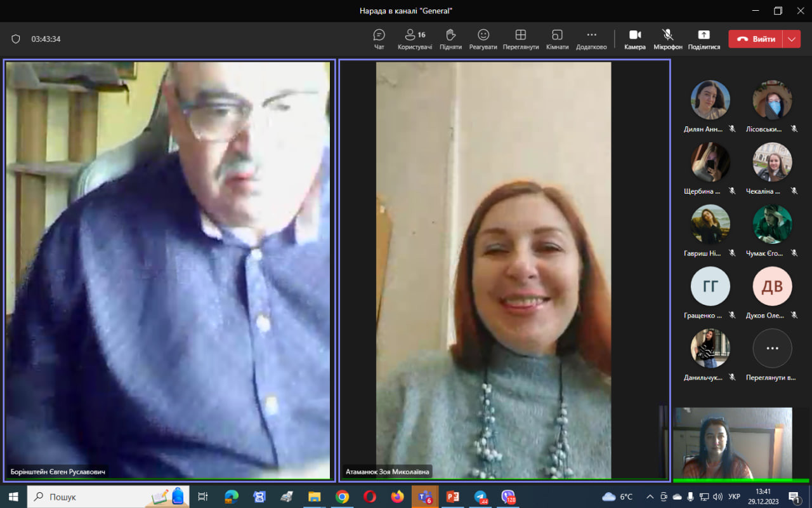Click the participant name Дуков Оле...
This screenshot has height=508, width=812.
[x=765, y=316]
